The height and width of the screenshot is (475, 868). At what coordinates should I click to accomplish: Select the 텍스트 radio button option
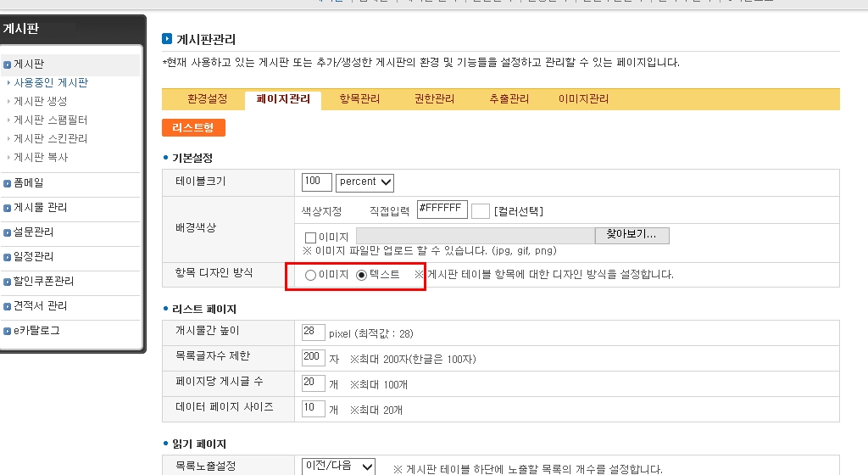[362, 275]
